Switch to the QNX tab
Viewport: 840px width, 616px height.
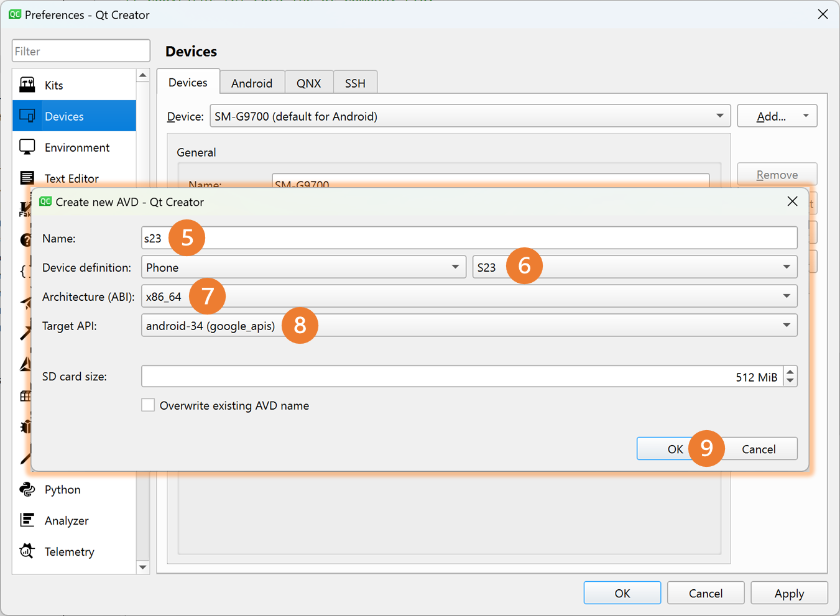(309, 83)
